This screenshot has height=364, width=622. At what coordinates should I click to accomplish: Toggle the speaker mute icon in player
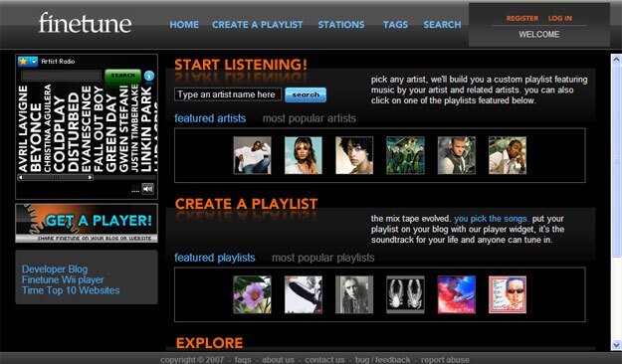(x=147, y=189)
